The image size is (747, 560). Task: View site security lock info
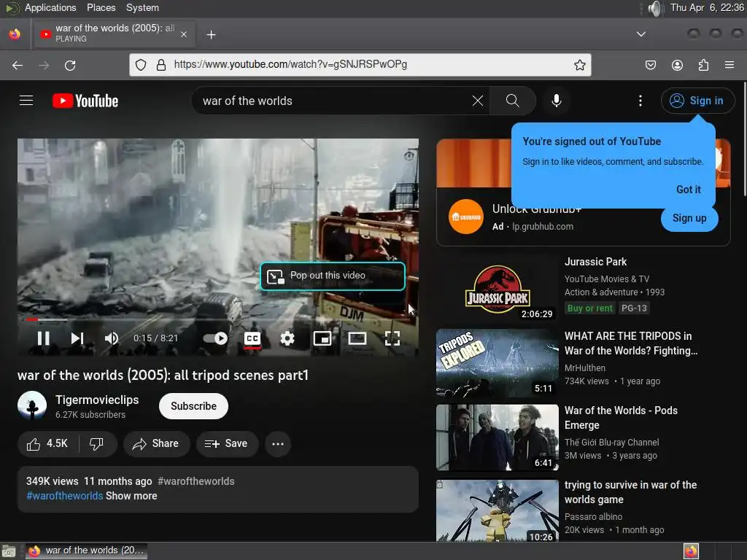tap(161, 65)
